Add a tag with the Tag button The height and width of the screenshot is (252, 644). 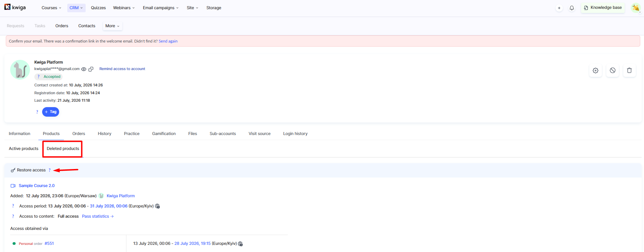click(51, 112)
